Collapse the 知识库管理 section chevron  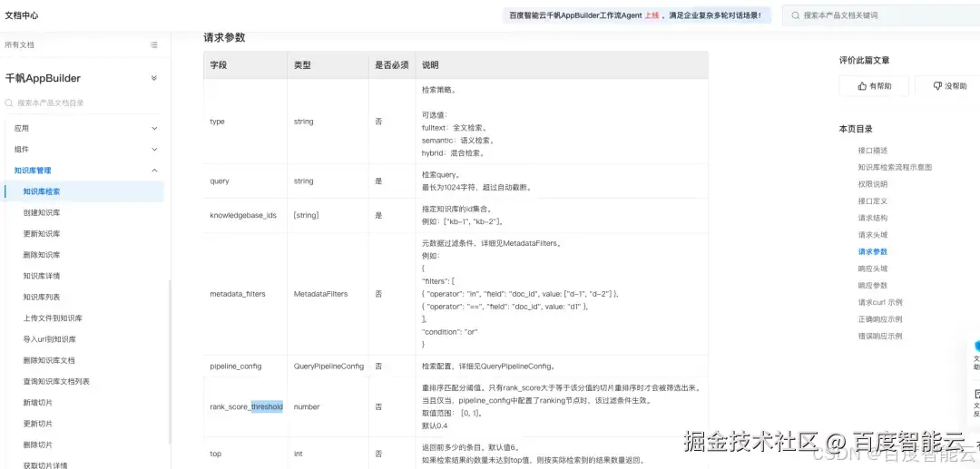tap(154, 171)
